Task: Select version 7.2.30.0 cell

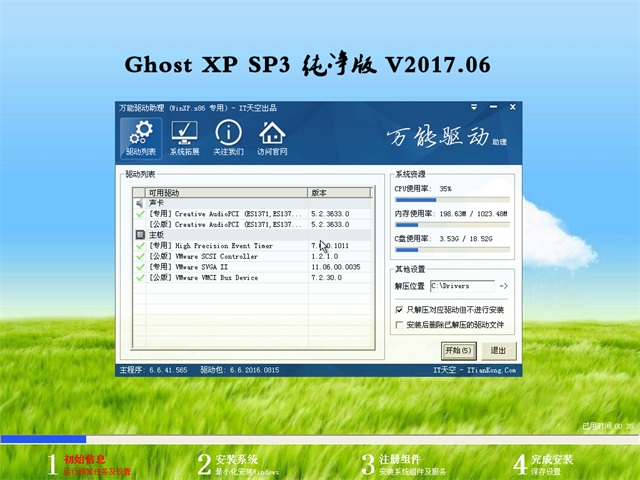Action: (327, 278)
